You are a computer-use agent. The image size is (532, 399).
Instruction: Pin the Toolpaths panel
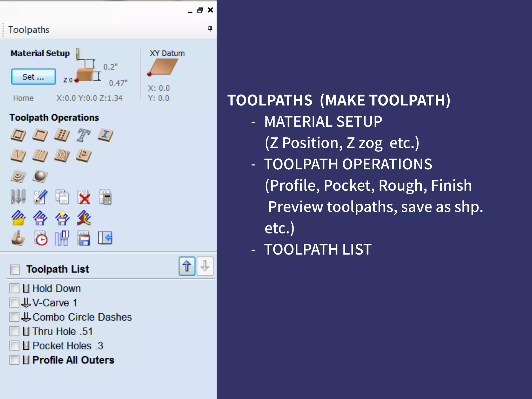[210, 29]
